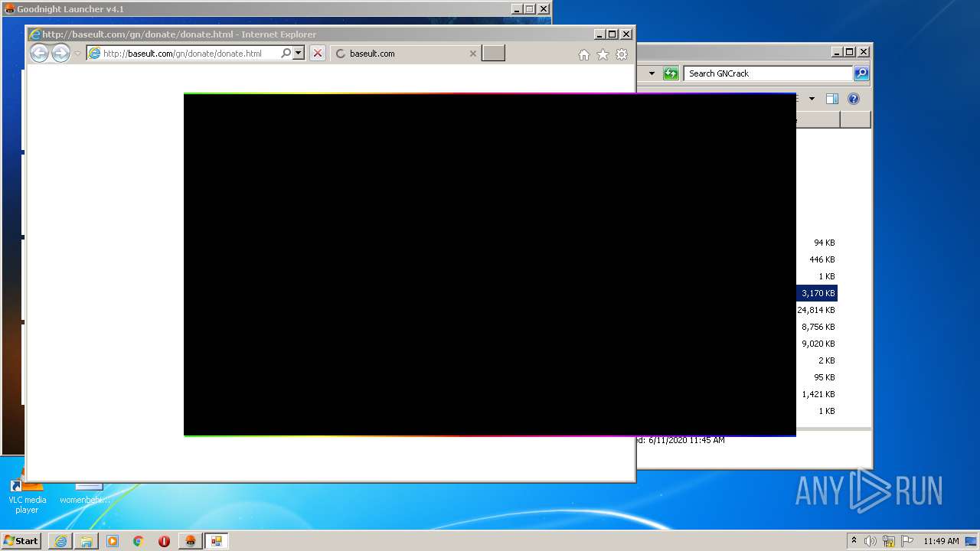Open the Start menu

[21, 541]
